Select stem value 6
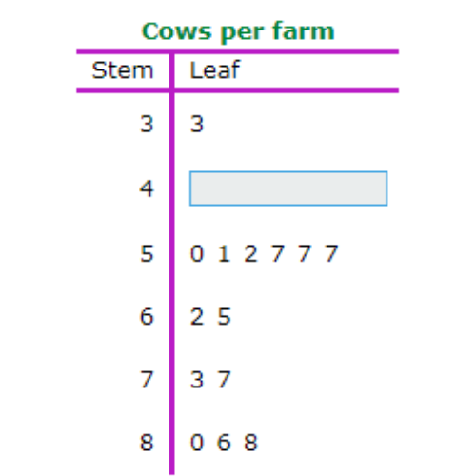This screenshot has width=476, height=476. point(147,317)
